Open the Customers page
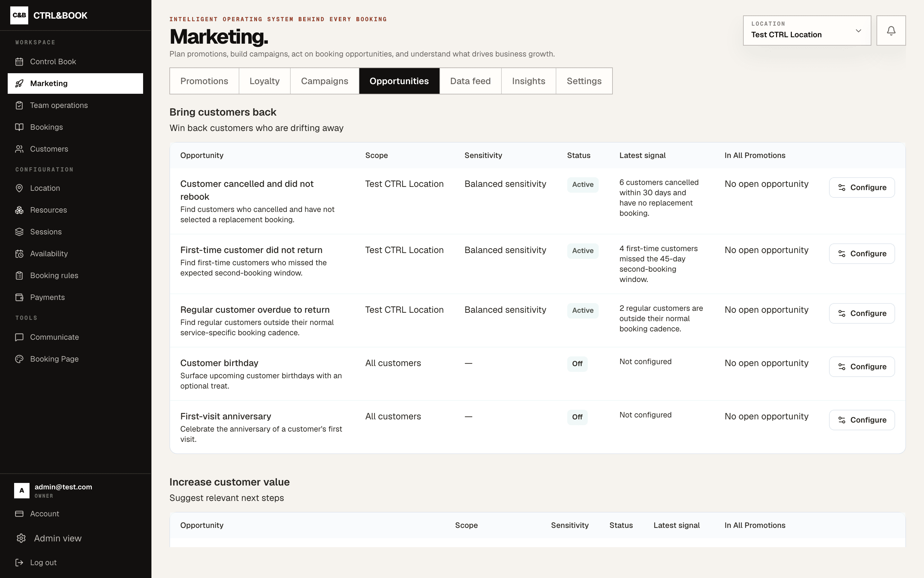The width and height of the screenshot is (924, 578). [75, 149]
